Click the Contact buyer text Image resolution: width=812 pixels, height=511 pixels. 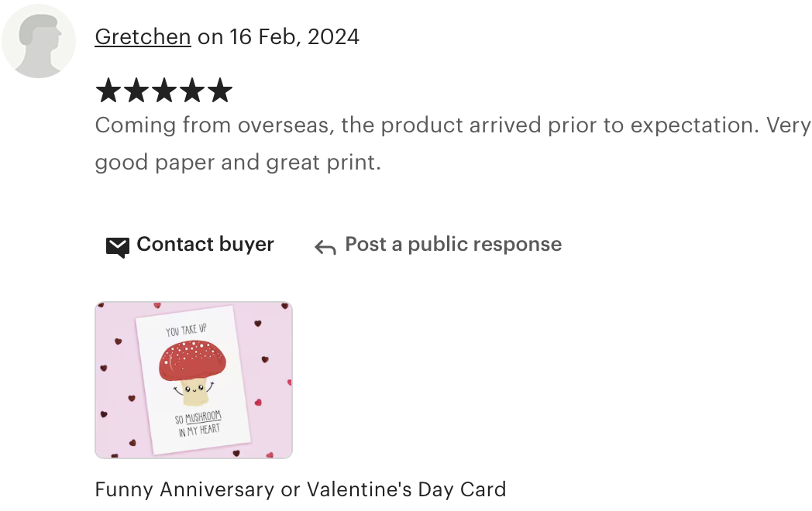[x=205, y=245]
